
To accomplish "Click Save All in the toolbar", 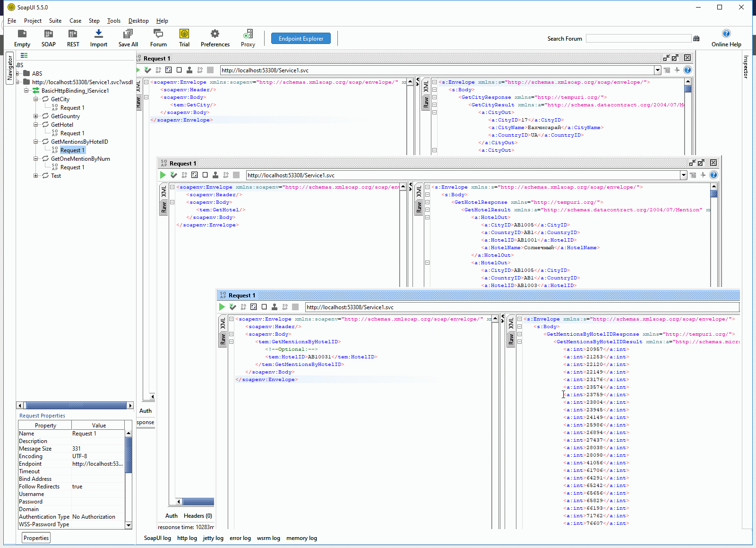I will 128,34.
